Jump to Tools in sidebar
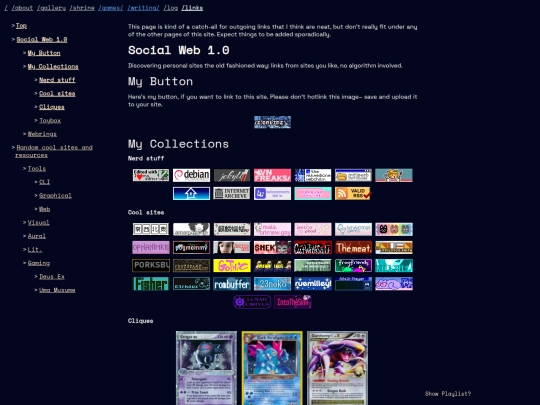Screen dimensions: 540x405 [x=37, y=168]
